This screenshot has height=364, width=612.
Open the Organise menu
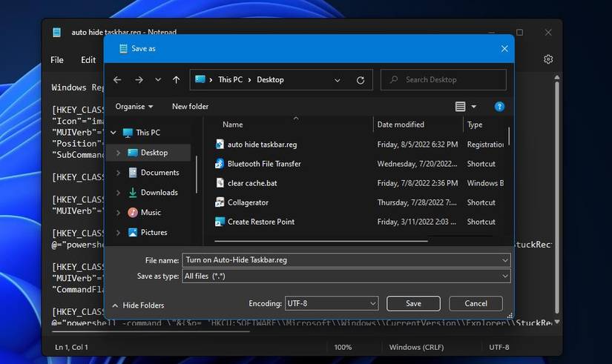click(x=134, y=107)
